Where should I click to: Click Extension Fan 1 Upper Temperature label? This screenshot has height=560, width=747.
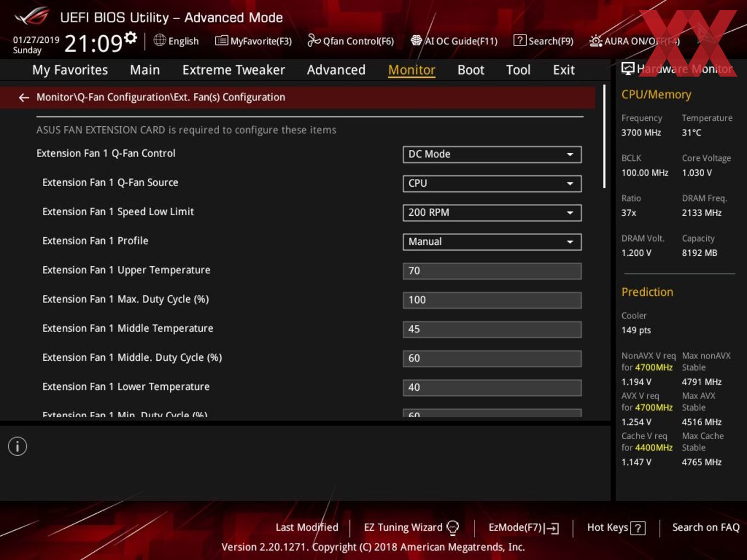(126, 270)
